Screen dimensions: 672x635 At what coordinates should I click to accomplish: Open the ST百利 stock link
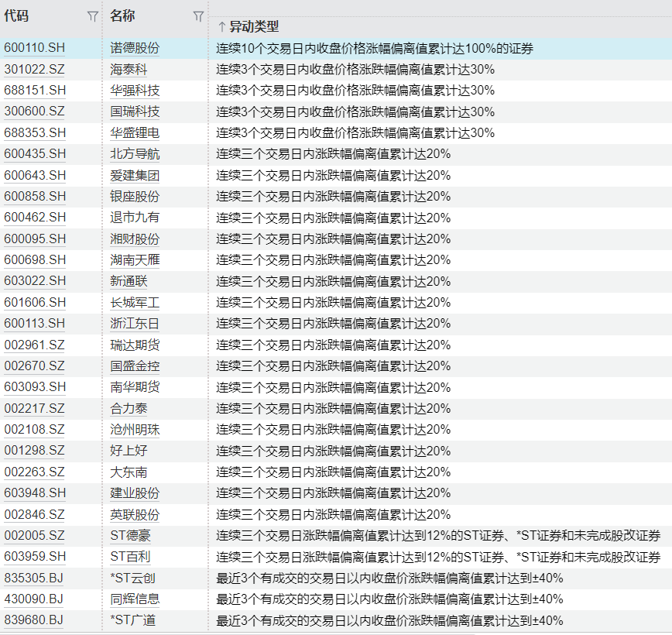pyautogui.click(x=130, y=557)
